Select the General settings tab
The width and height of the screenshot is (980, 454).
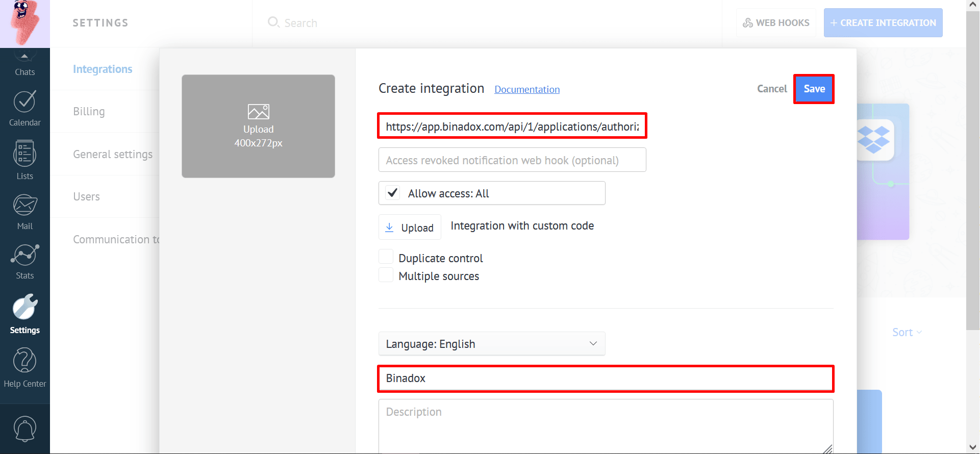(x=113, y=154)
